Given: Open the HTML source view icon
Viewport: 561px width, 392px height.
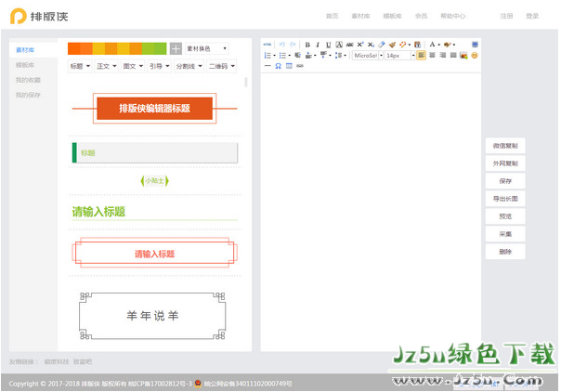Looking at the screenshot, I should pyautogui.click(x=267, y=45).
